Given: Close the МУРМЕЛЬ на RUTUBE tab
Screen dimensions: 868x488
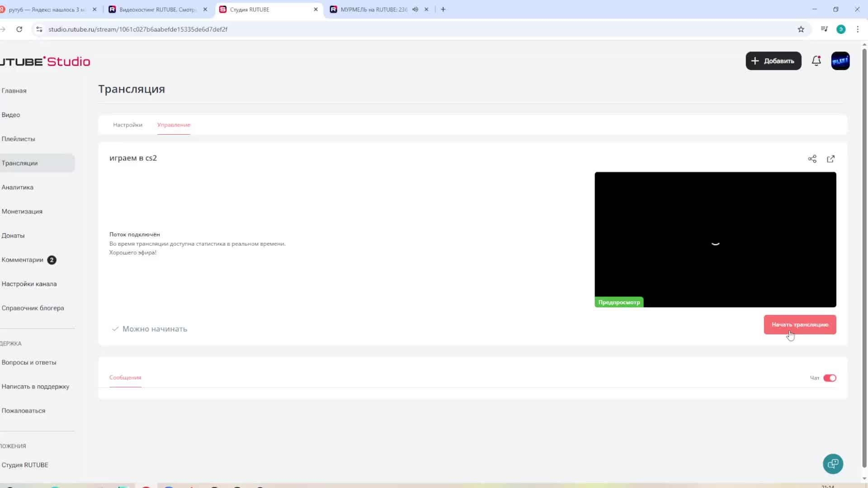Looking at the screenshot, I should coord(426,9).
